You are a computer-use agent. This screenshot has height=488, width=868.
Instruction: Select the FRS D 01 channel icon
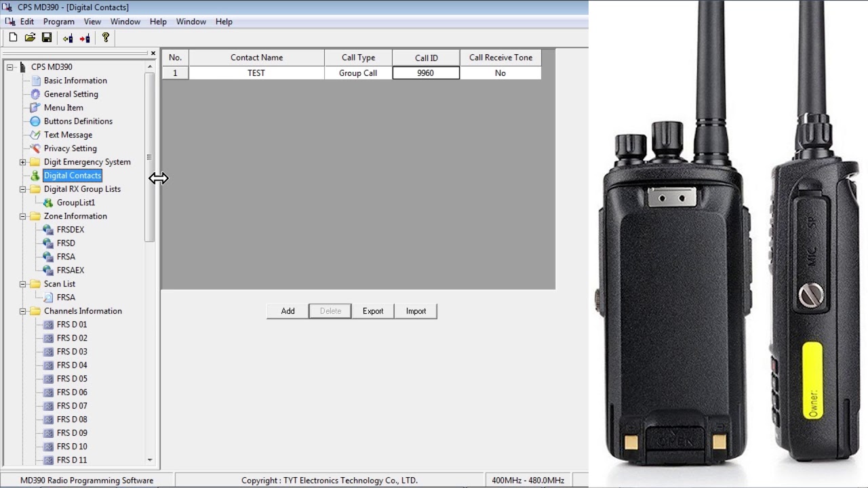click(x=48, y=325)
